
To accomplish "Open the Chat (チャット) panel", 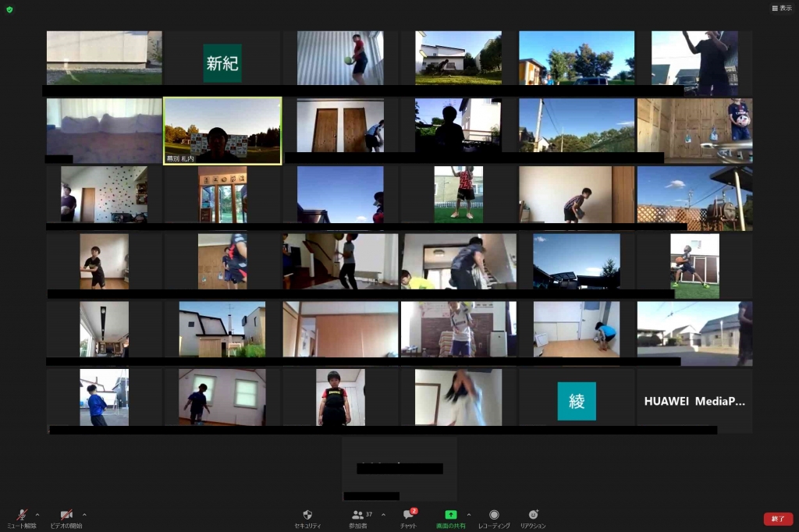I will click(408, 516).
